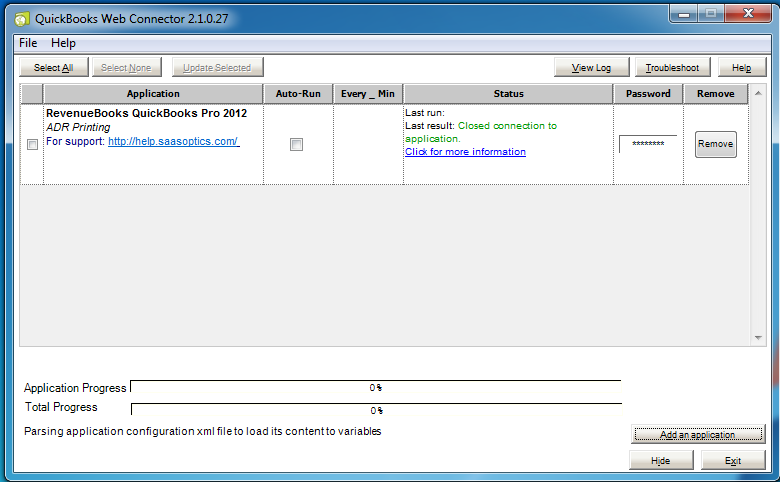Close the Web Connector window
Image resolution: width=780 pixels, height=482 pixels.
click(748, 13)
